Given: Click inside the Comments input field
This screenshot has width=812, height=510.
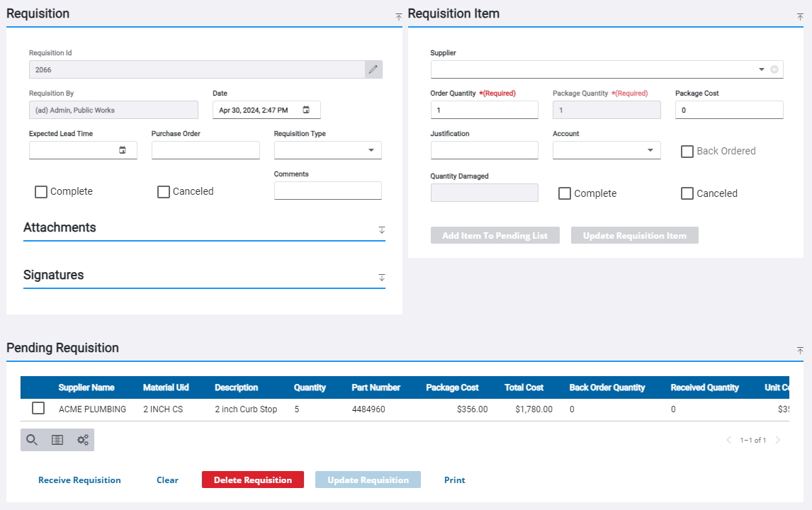Looking at the screenshot, I should pyautogui.click(x=327, y=190).
